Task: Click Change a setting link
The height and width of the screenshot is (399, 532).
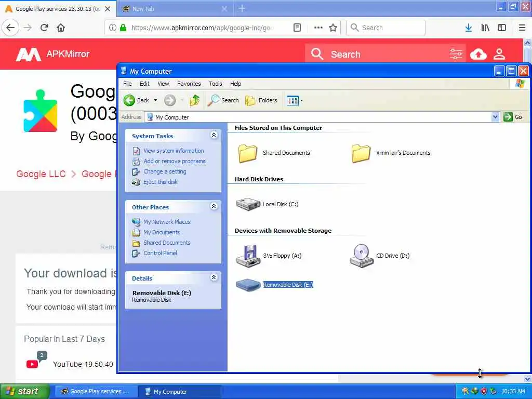Action: pos(165,171)
